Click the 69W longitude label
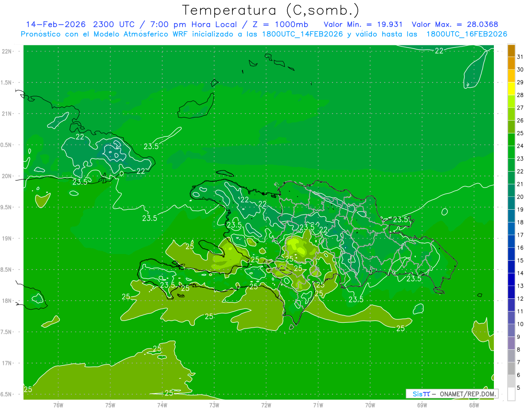 [422, 405]
